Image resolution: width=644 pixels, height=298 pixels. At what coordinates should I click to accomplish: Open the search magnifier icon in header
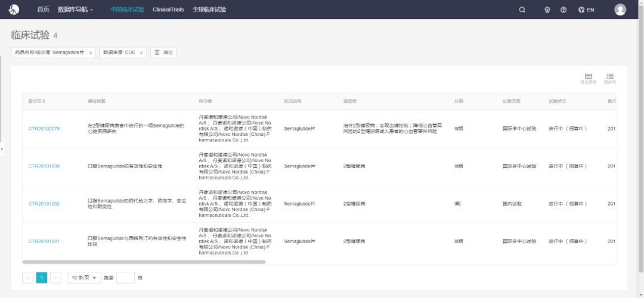522,10
